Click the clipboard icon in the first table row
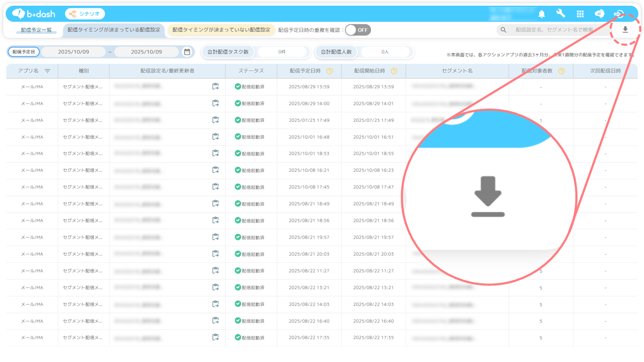The height and width of the screenshot is (362, 644). (x=216, y=86)
